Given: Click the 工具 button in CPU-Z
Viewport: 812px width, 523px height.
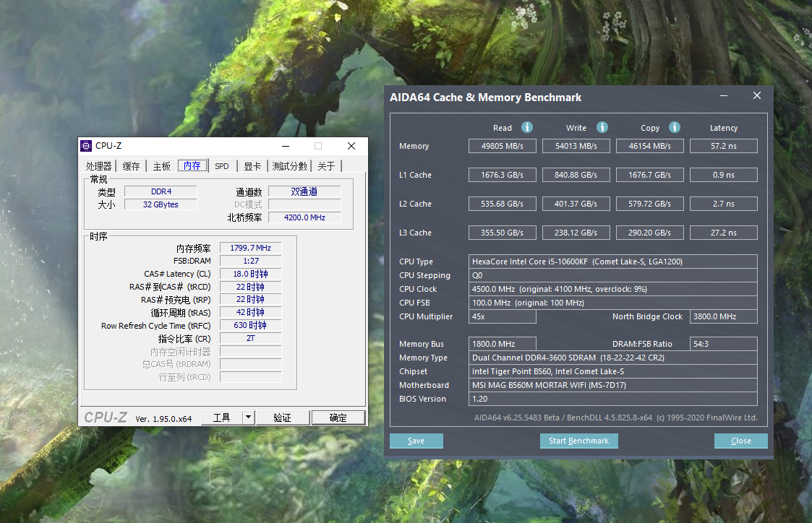Looking at the screenshot, I should click(222, 418).
